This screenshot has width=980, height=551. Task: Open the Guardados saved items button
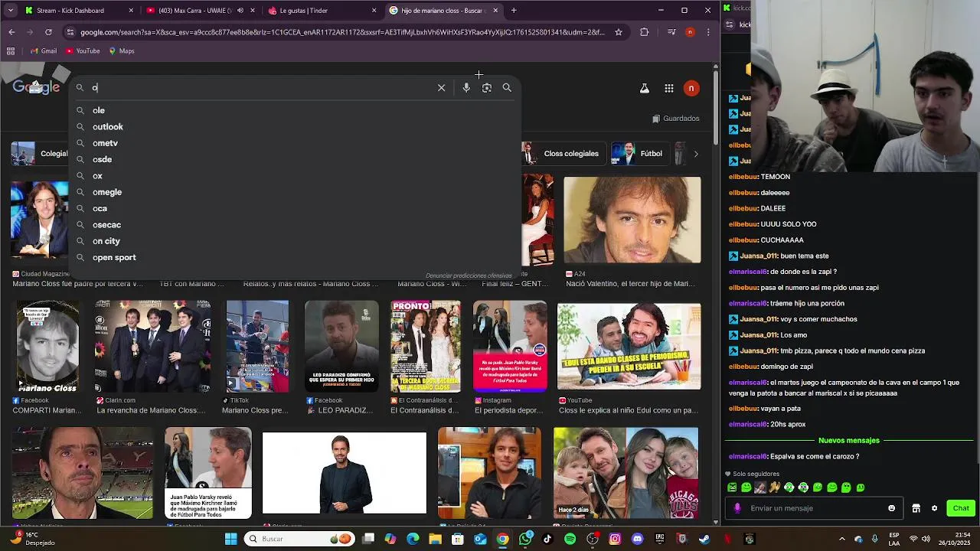(675, 119)
